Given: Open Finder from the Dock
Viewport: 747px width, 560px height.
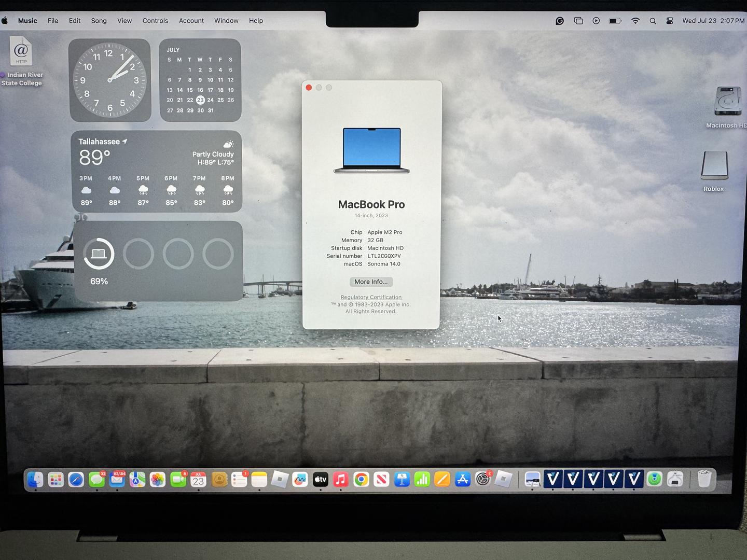Looking at the screenshot, I should (x=35, y=480).
